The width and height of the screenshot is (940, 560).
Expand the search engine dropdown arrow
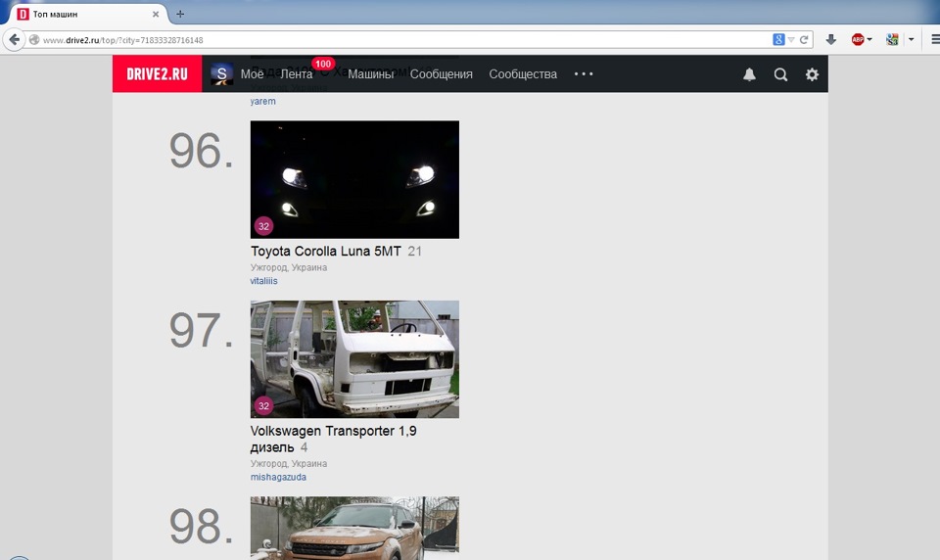pos(791,39)
